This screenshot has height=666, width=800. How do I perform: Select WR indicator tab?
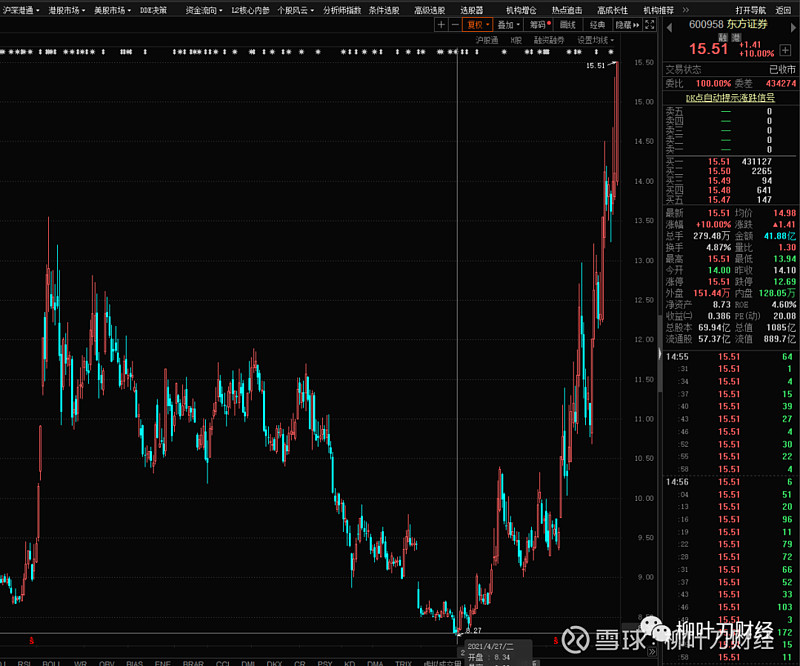tap(80, 663)
